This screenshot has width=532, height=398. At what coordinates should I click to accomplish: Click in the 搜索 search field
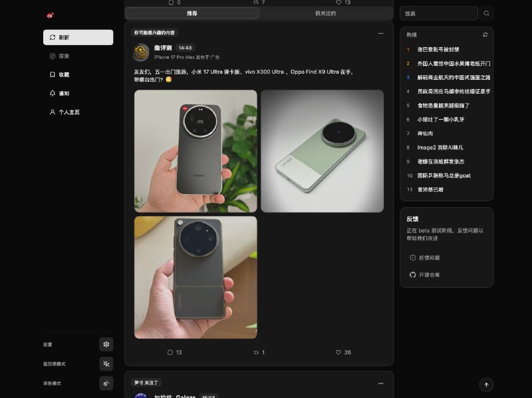pos(439,13)
